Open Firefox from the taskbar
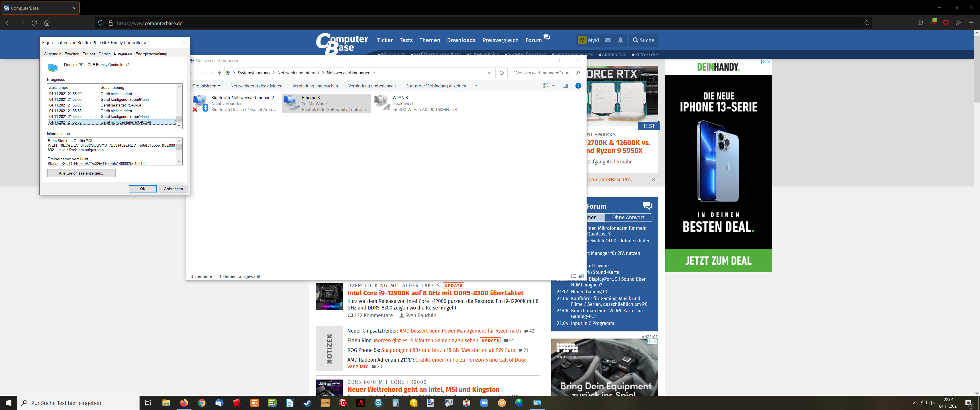The width and height of the screenshot is (980, 410). point(184,403)
